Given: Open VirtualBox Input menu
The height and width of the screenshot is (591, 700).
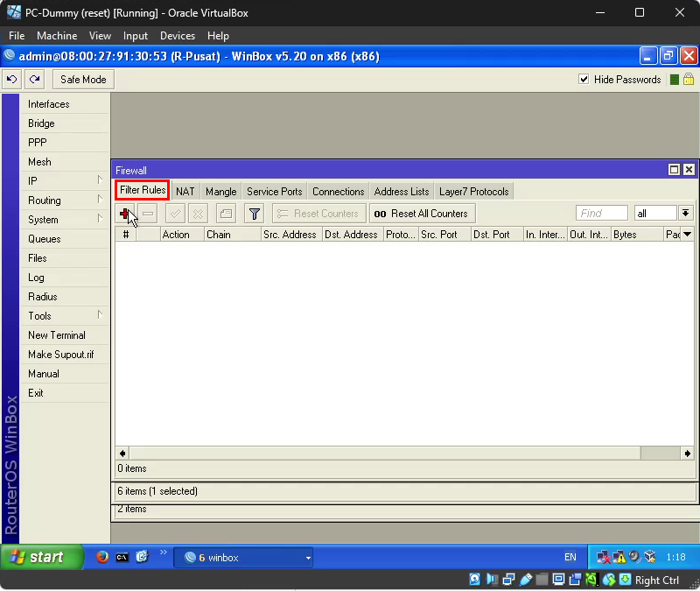Looking at the screenshot, I should pyautogui.click(x=136, y=36).
